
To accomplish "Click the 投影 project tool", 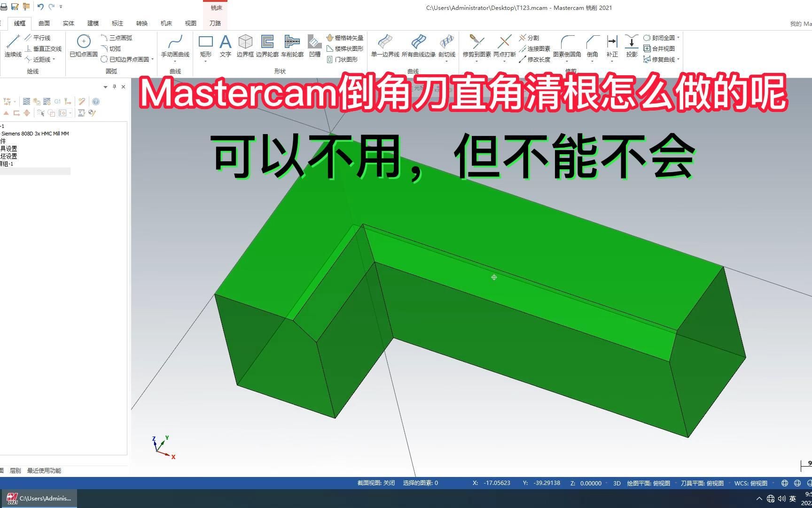I will pyautogui.click(x=632, y=45).
